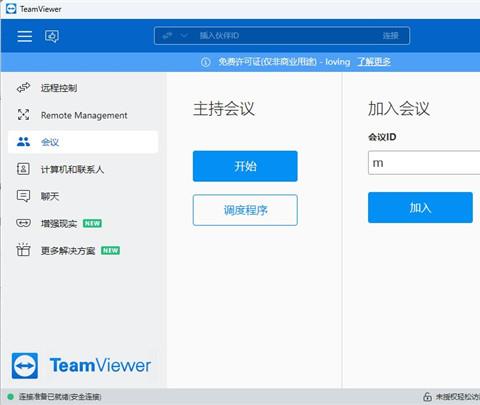Click the 会议 people icon
The width and height of the screenshot is (480, 405).
coord(23,142)
